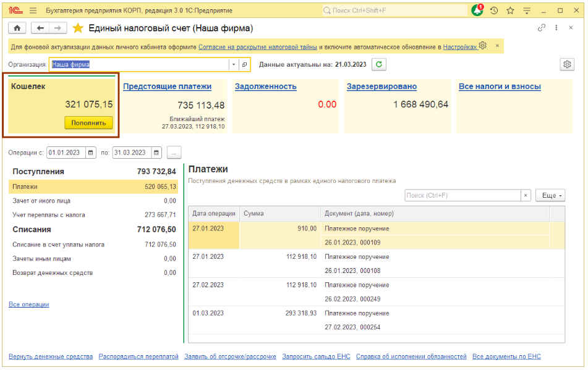
Task: Open the main hamburger menu
Action: tap(33, 11)
